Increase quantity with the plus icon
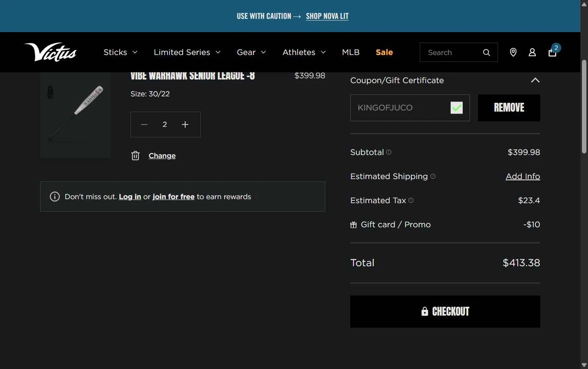This screenshot has height=369, width=588. pyautogui.click(x=185, y=124)
